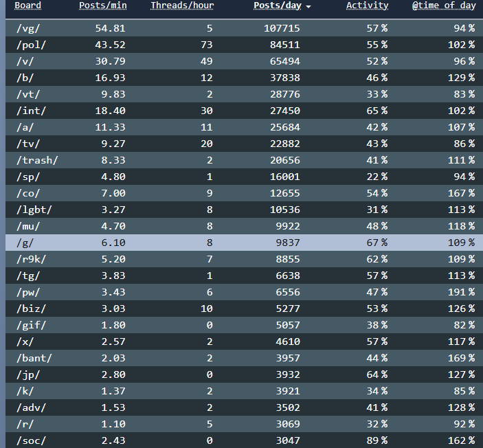Select the /biz/ board name

click(x=31, y=309)
